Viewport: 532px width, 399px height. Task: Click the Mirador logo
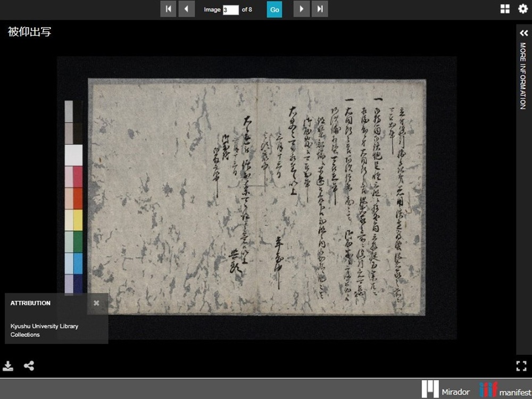[446, 389]
